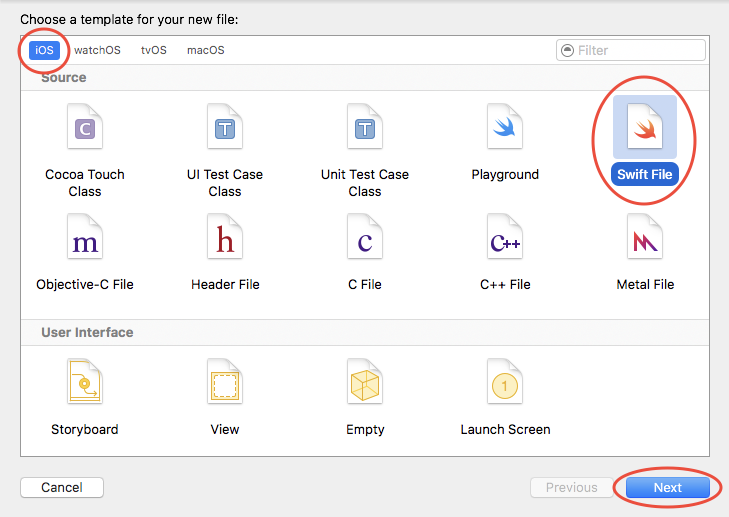Viewport: 729px width, 517px height.
Task: Choose the Metal File template icon
Action: click(x=645, y=238)
